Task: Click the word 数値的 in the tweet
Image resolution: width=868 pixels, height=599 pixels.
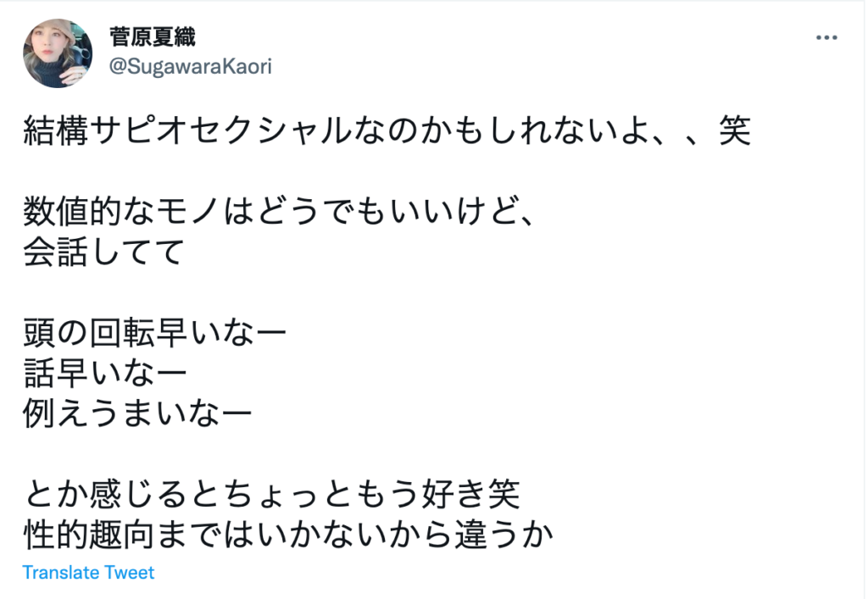Action: tap(72, 211)
